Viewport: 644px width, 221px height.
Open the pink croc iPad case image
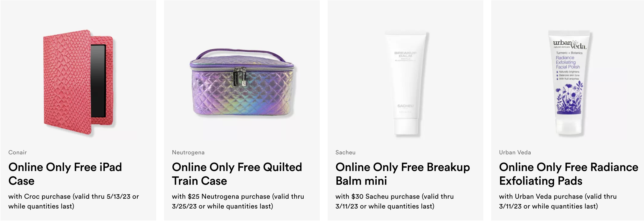78,83
